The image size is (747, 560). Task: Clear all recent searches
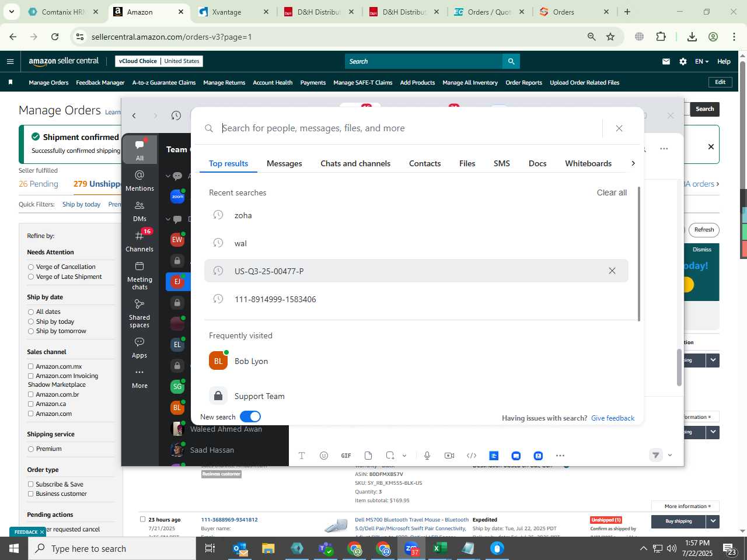point(612,192)
